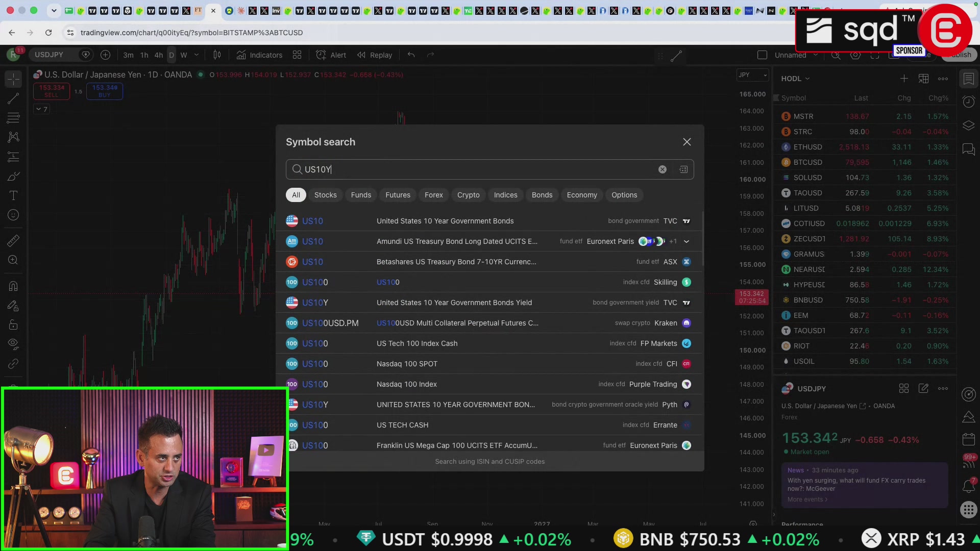Select the zoom in tool
This screenshot has height=551, width=980.
(x=13, y=260)
